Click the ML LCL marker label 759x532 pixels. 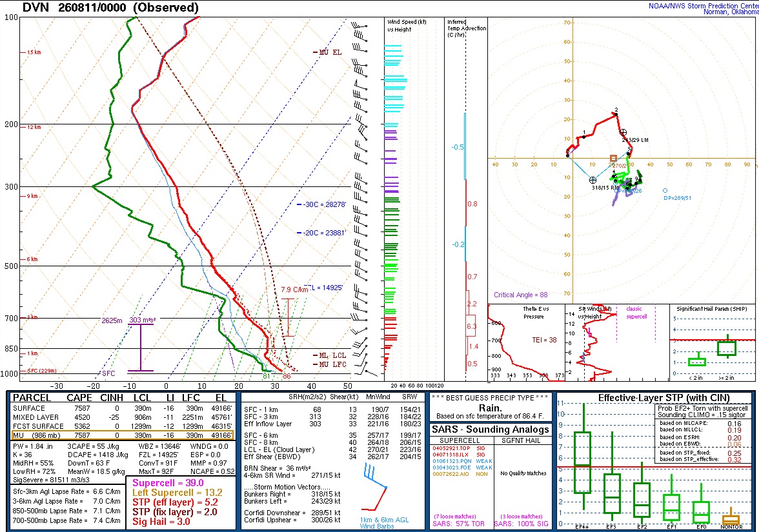click(x=332, y=355)
